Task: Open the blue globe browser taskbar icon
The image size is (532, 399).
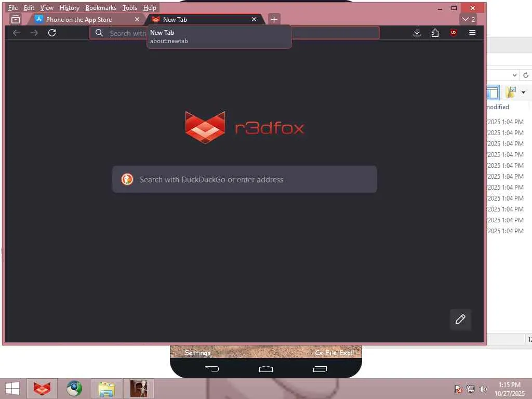Action: (x=74, y=389)
